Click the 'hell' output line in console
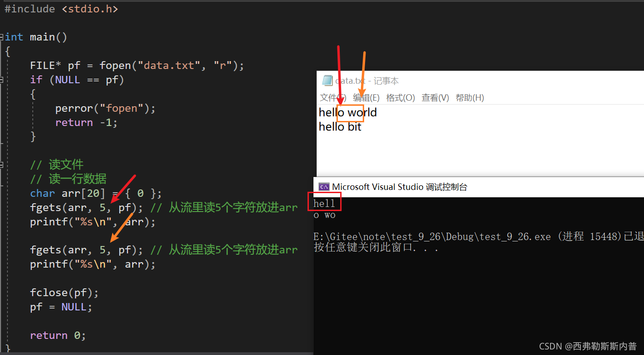The height and width of the screenshot is (355, 644). coord(325,203)
